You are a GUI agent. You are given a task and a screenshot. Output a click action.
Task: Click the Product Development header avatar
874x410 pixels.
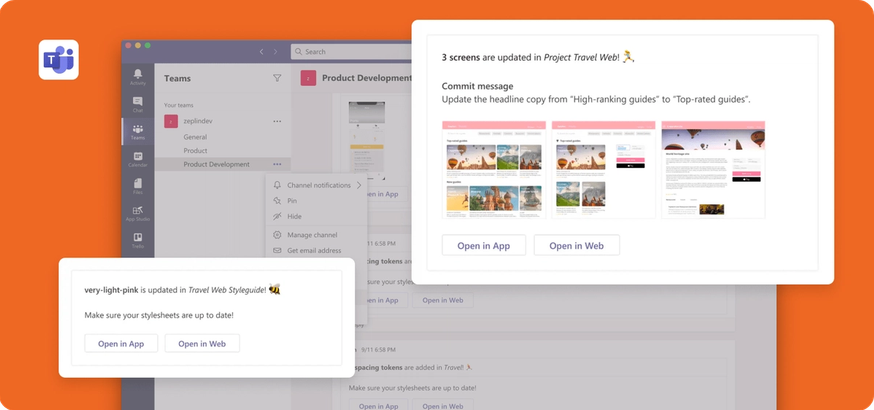click(308, 79)
